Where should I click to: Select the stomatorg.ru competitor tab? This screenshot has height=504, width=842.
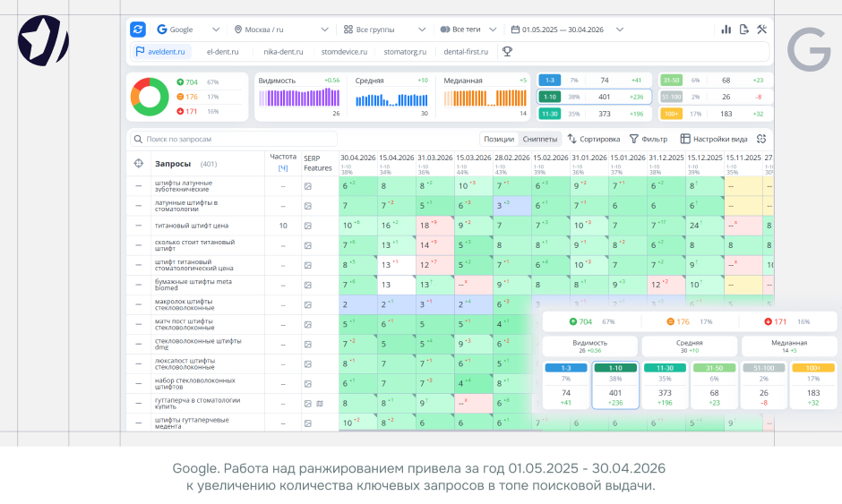point(405,52)
